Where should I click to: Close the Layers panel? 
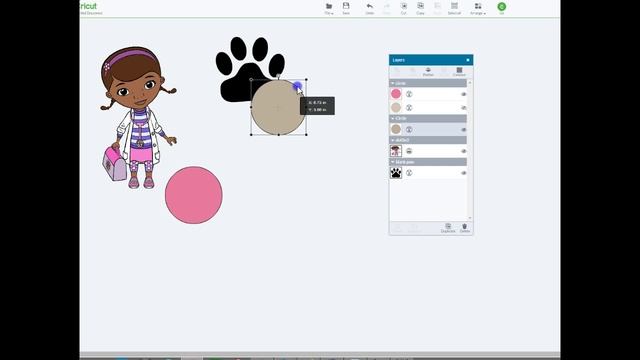[x=468, y=60]
